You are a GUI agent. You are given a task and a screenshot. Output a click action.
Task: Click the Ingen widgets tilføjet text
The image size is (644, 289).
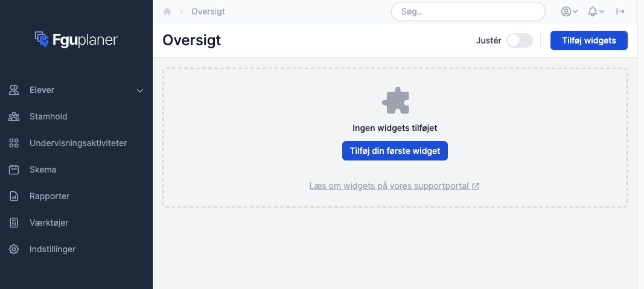(395, 128)
